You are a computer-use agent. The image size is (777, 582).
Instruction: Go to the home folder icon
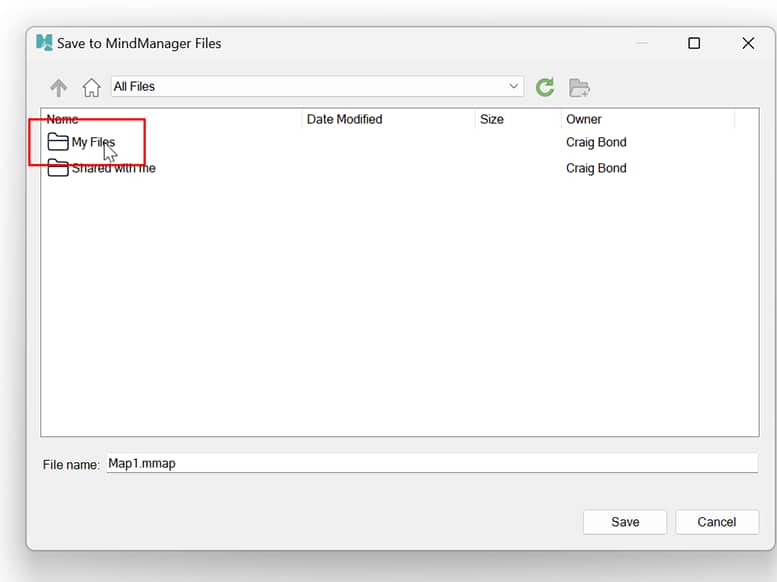pos(91,87)
